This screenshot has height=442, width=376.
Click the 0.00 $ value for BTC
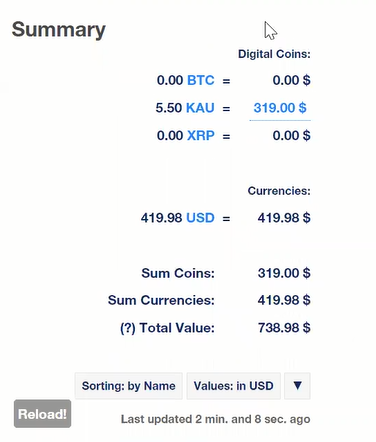coord(291,80)
